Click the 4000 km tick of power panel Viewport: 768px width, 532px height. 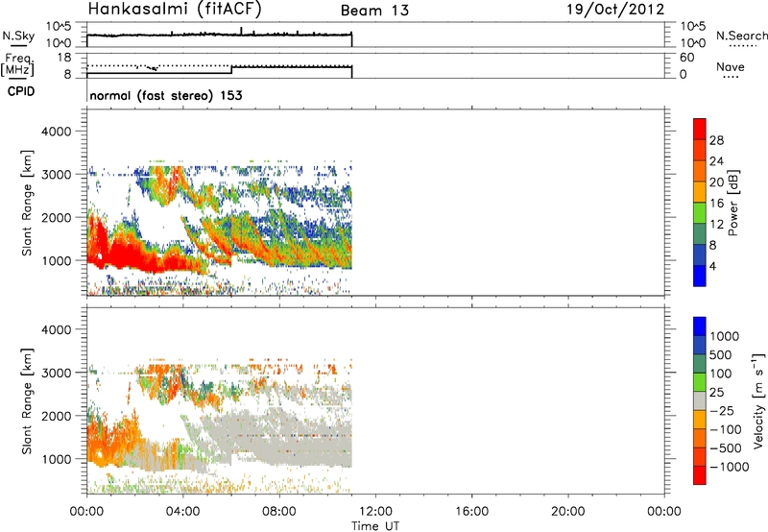pyautogui.click(x=57, y=132)
